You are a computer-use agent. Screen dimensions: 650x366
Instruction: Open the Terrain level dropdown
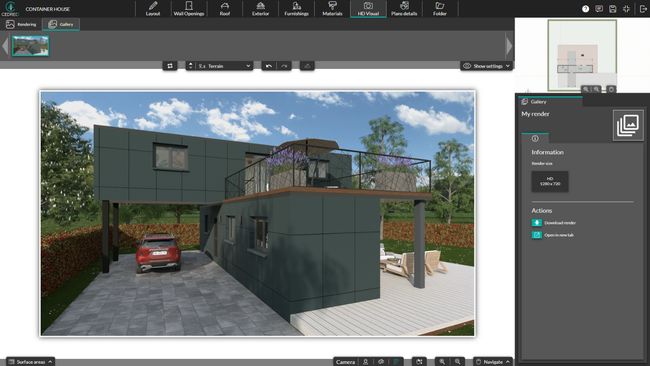(224, 66)
